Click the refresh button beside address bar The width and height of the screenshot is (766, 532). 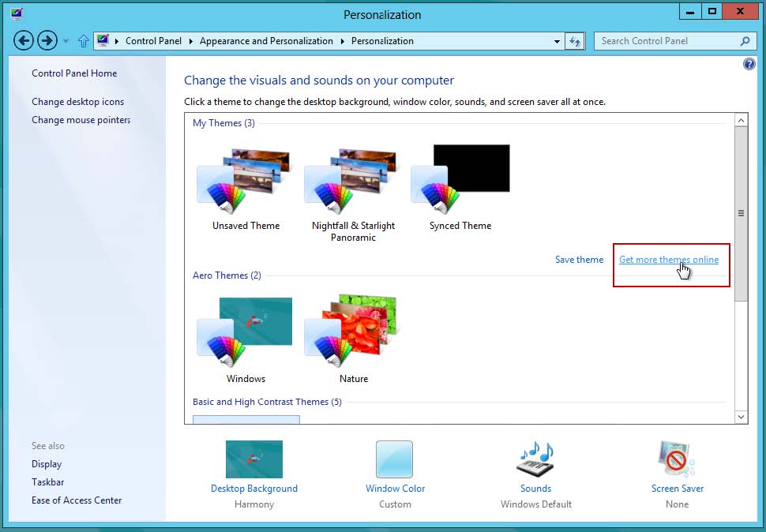tap(576, 41)
